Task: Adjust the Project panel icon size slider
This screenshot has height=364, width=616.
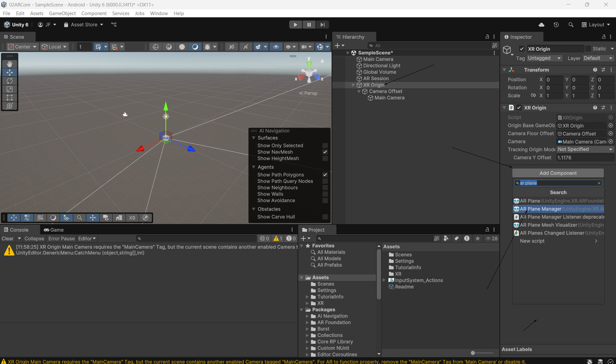Action: point(473,353)
